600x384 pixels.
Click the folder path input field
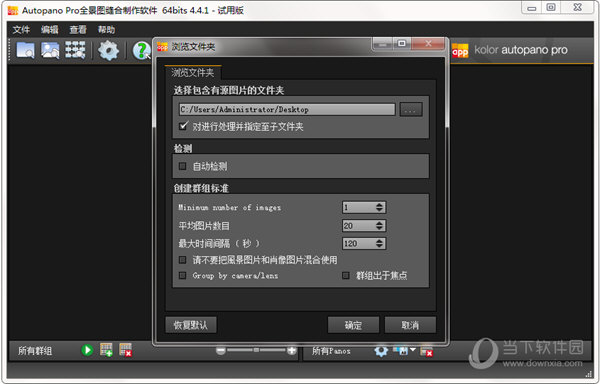[287, 109]
